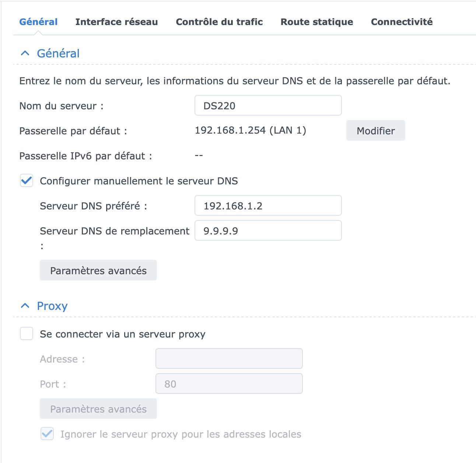The image size is (476, 463).
Task: Toggle Ignorer le serveur proxy checkbox
Action: tap(47, 434)
